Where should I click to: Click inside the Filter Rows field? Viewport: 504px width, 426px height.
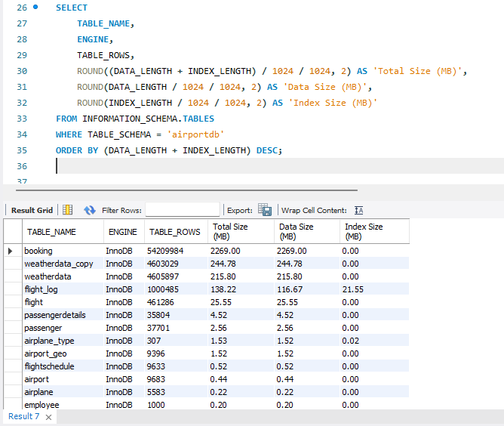click(x=182, y=210)
